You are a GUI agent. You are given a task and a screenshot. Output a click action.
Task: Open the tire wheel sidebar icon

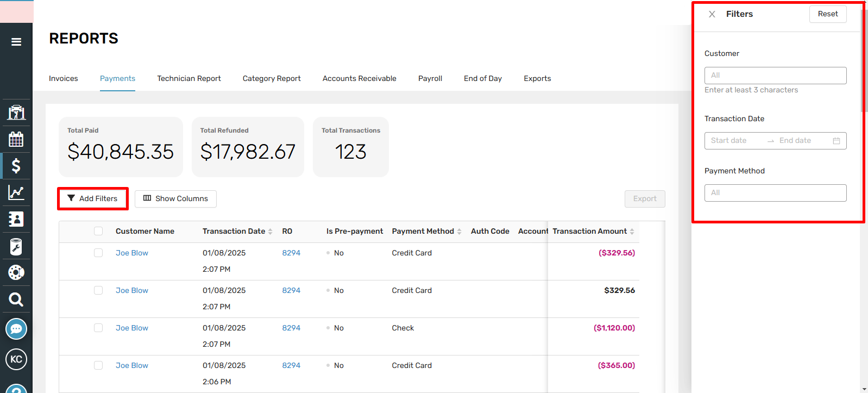16,272
